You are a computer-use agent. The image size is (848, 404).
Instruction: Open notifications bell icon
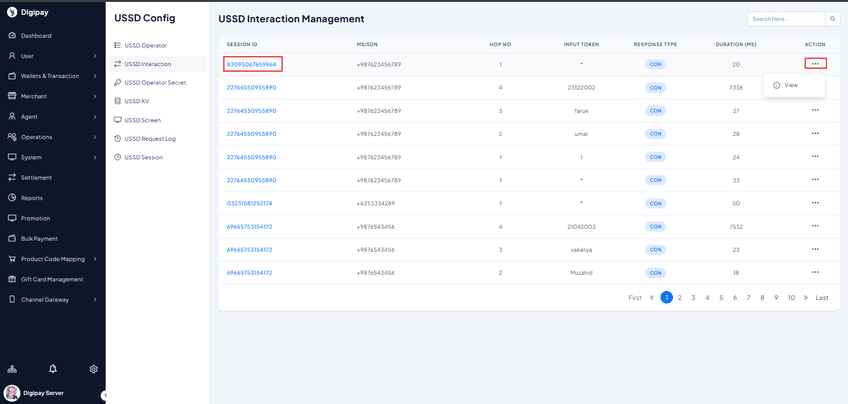click(x=52, y=369)
